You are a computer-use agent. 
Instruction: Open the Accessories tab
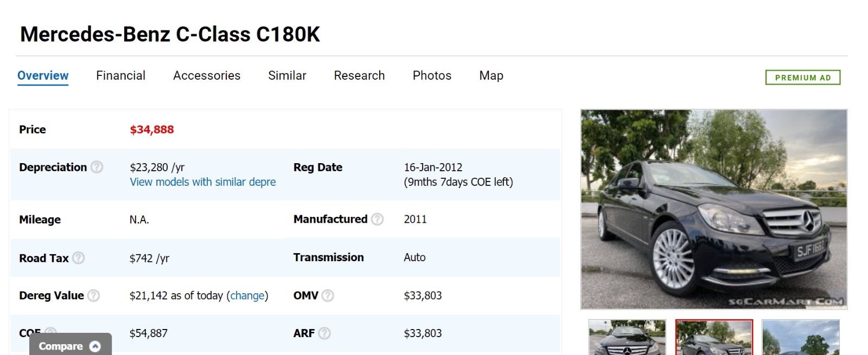[x=207, y=75]
